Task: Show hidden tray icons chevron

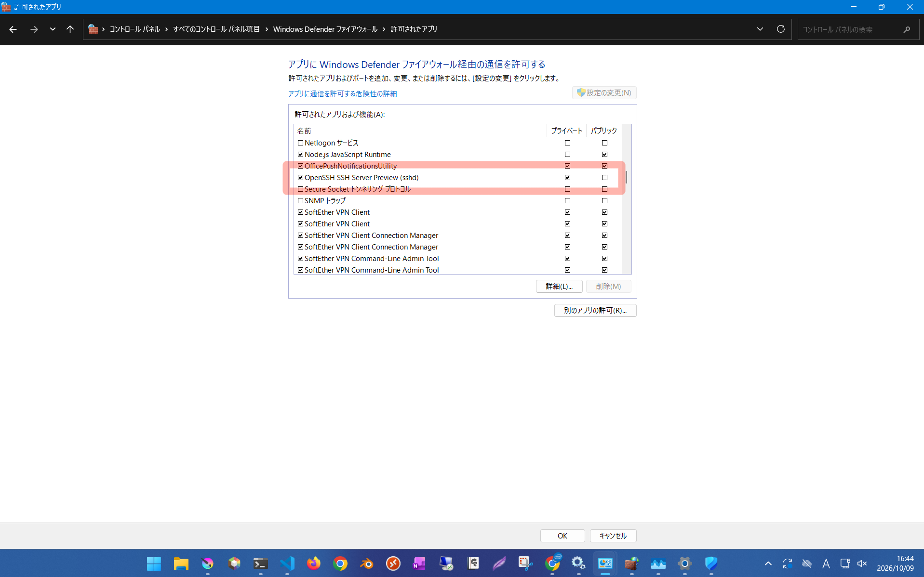Action: (768, 563)
